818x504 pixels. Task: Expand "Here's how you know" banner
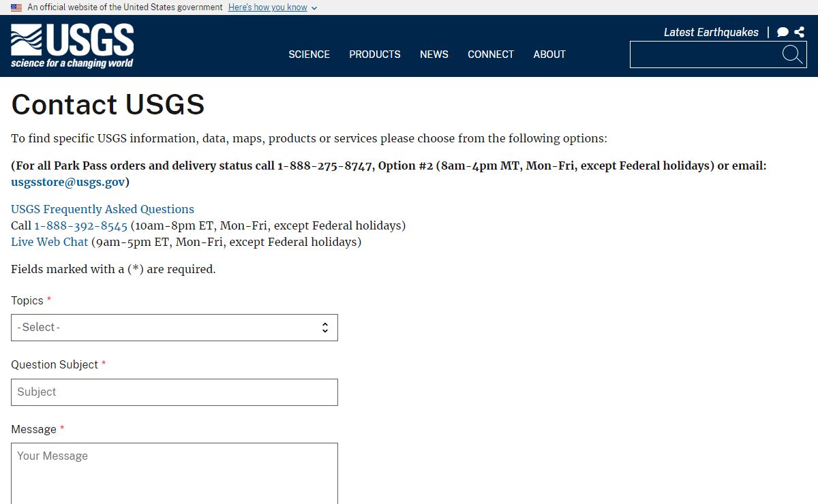273,7
